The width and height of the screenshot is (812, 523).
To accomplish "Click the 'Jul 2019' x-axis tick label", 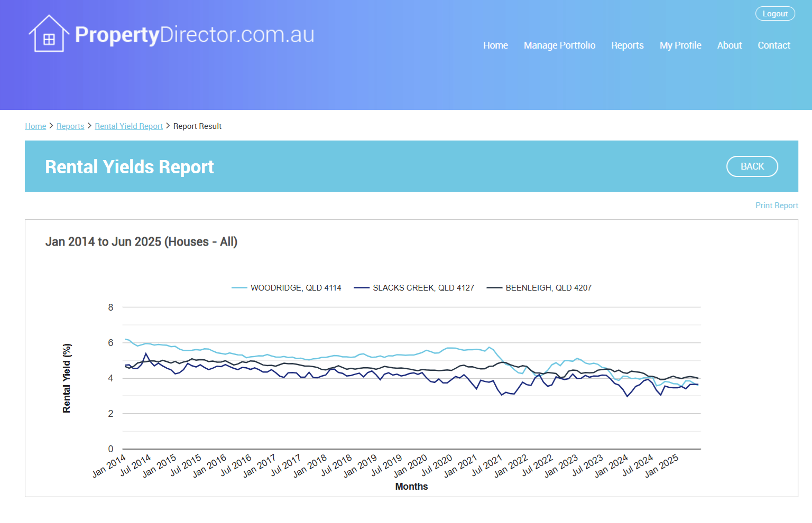I will (387, 465).
